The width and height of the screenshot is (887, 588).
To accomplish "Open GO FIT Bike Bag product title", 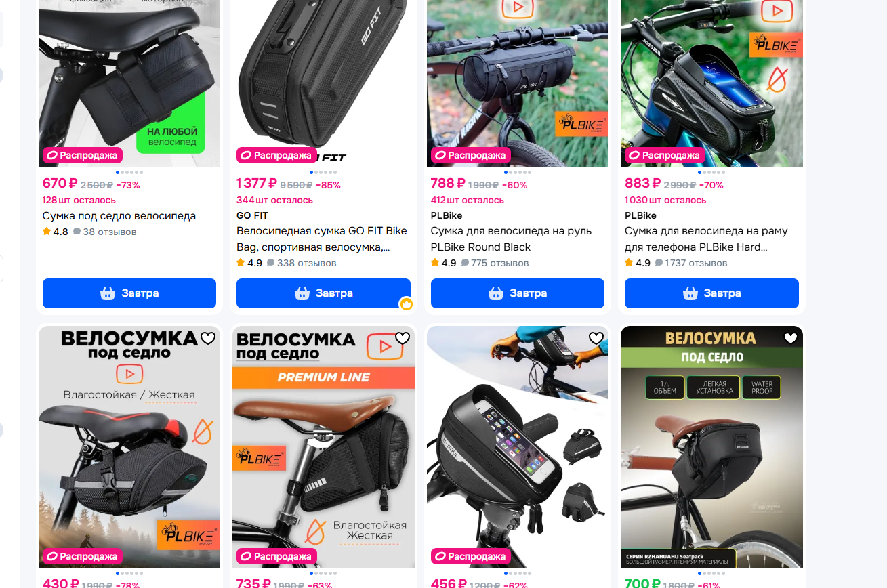I will tap(322, 239).
